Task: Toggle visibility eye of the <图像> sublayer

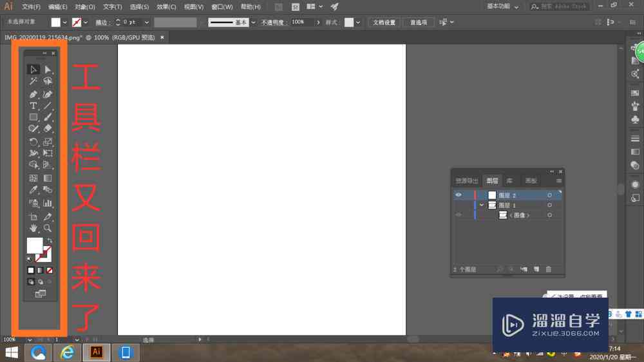Action: click(x=459, y=215)
